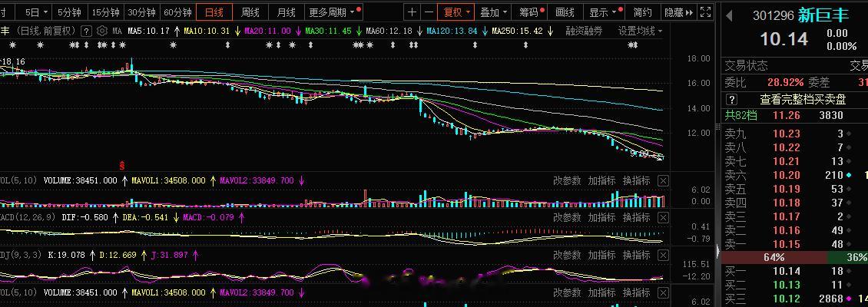The height and width of the screenshot is (307, 868).
Task: Click the MA5:10.17 indicator label
Action: (147, 31)
